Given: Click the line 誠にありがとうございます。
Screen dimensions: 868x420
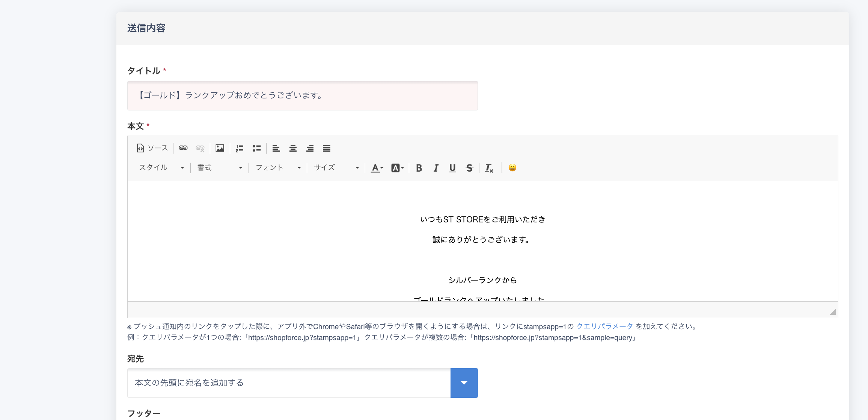Looking at the screenshot, I should (x=482, y=240).
